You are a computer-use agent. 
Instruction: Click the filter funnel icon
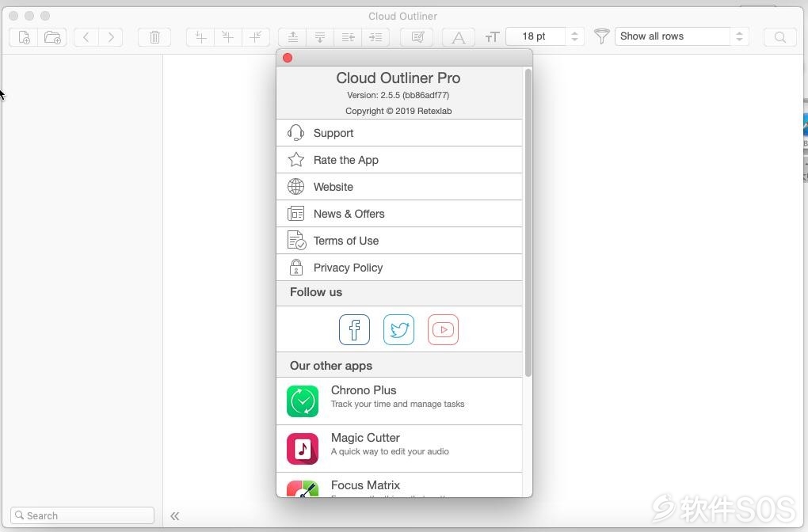[x=601, y=36]
